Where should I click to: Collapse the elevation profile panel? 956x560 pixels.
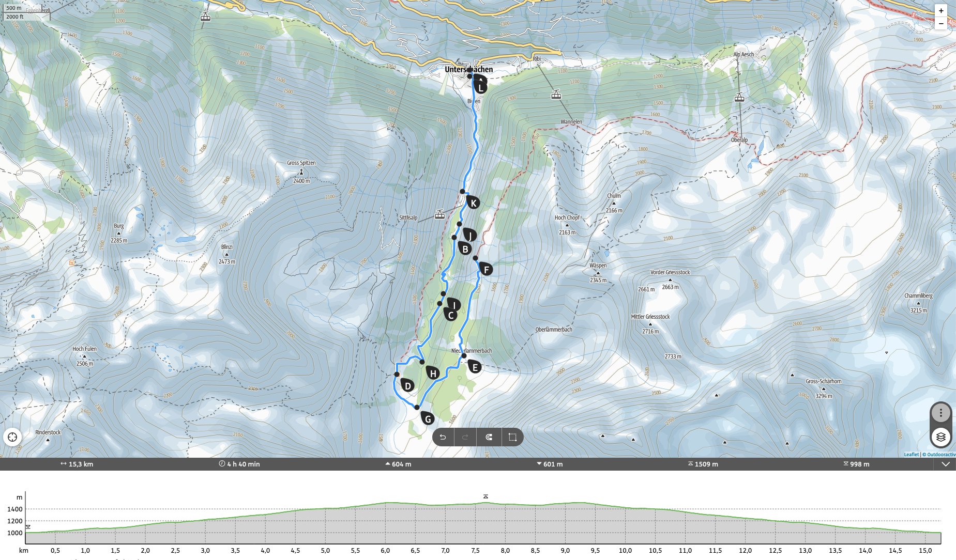pyautogui.click(x=946, y=464)
